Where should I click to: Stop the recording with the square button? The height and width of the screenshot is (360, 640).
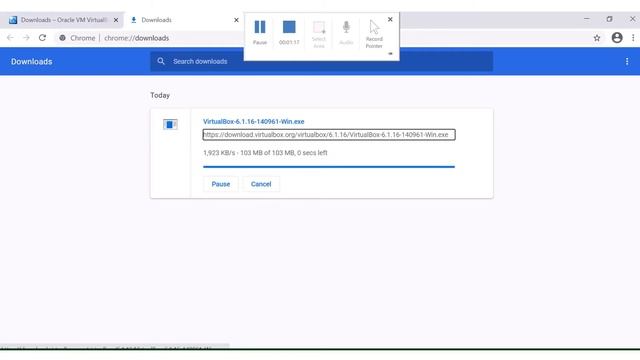point(289,32)
